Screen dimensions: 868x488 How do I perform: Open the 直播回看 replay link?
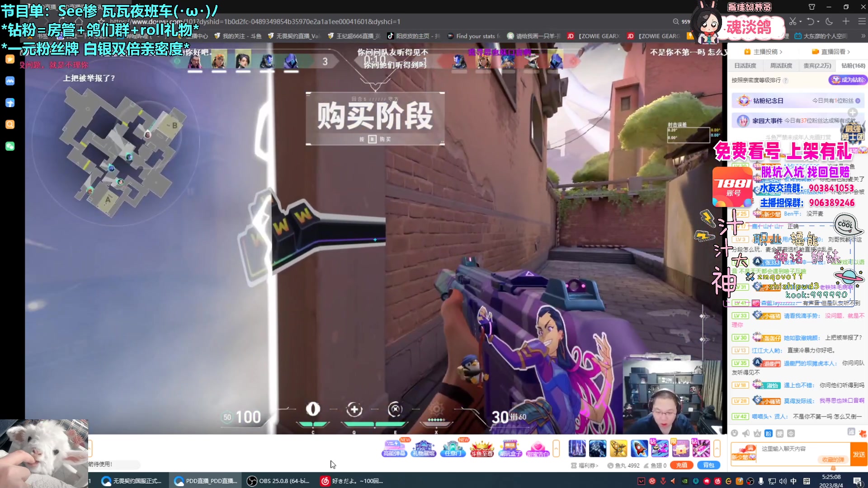coord(831,52)
